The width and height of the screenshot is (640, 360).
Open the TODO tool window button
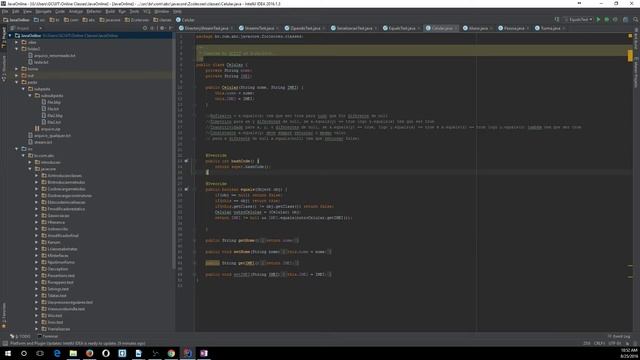[x=20, y=336]
